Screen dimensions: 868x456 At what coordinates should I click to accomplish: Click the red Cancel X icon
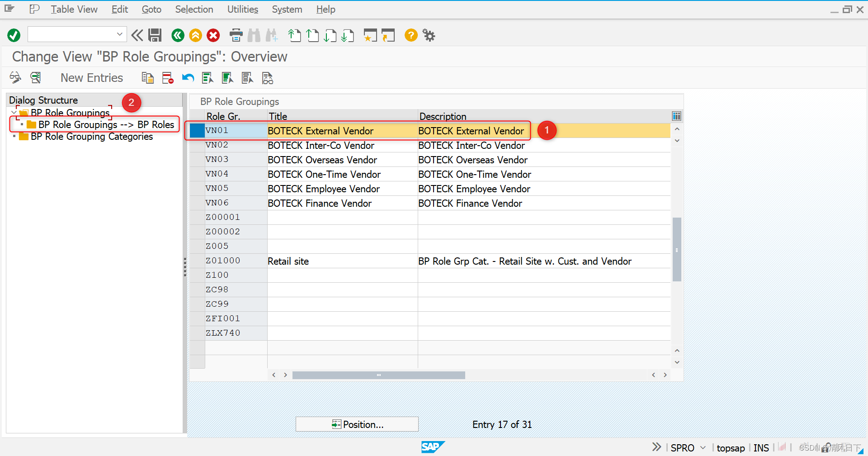(213, 35)
